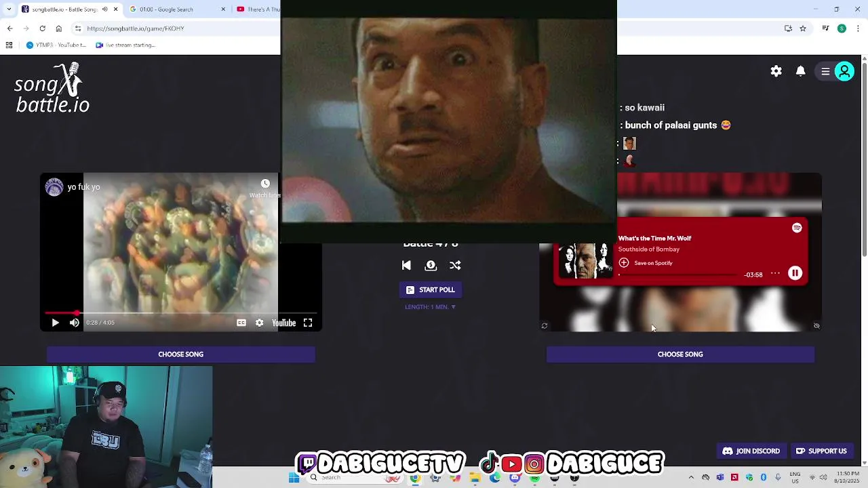Viewport: 868px width, 488px height.
Task: Expand the poll Length 1 min dropdown
Action: click(431, 307)
